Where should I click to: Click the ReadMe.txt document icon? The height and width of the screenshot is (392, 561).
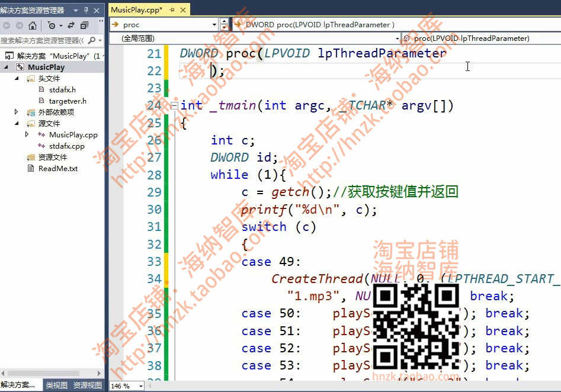point(31,168)
